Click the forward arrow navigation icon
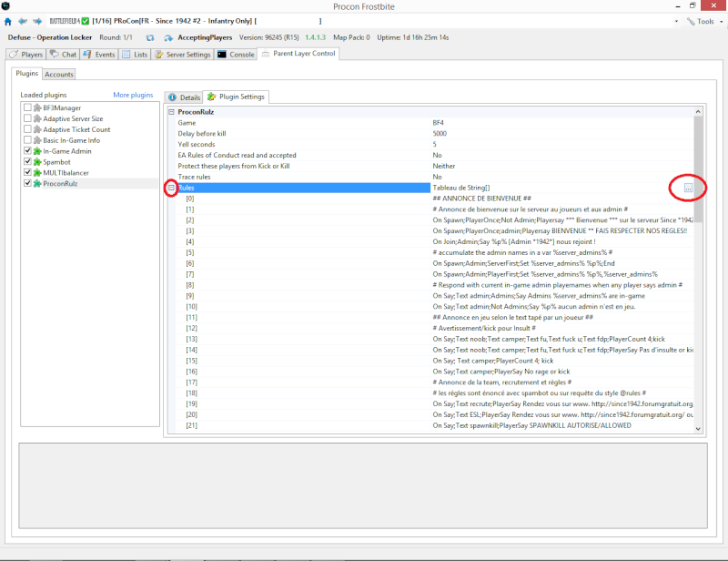The width and height of the screenshot is (728, 561). click(x=37, y=21)
